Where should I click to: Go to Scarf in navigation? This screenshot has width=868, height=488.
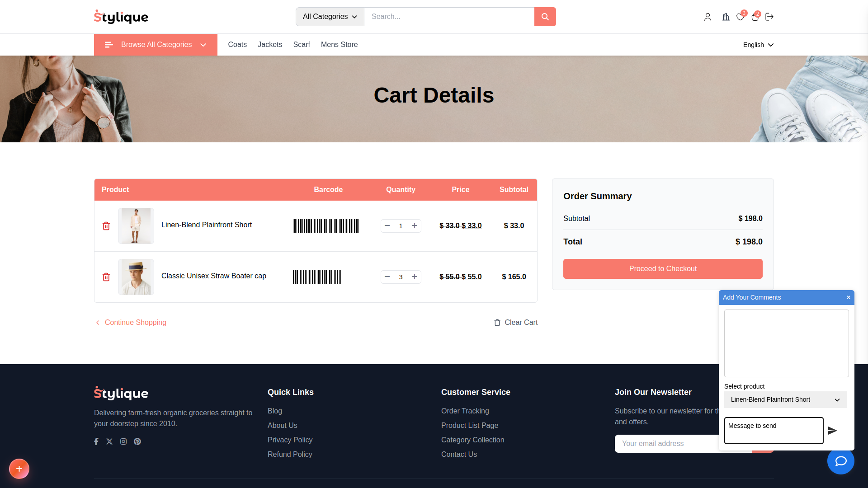point(302,44)
